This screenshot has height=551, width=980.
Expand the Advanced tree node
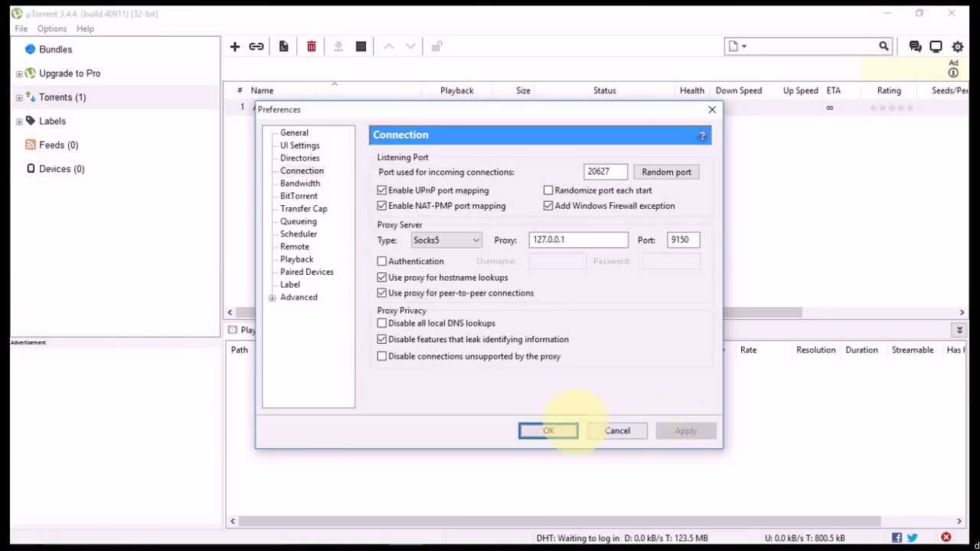(273, 298)
